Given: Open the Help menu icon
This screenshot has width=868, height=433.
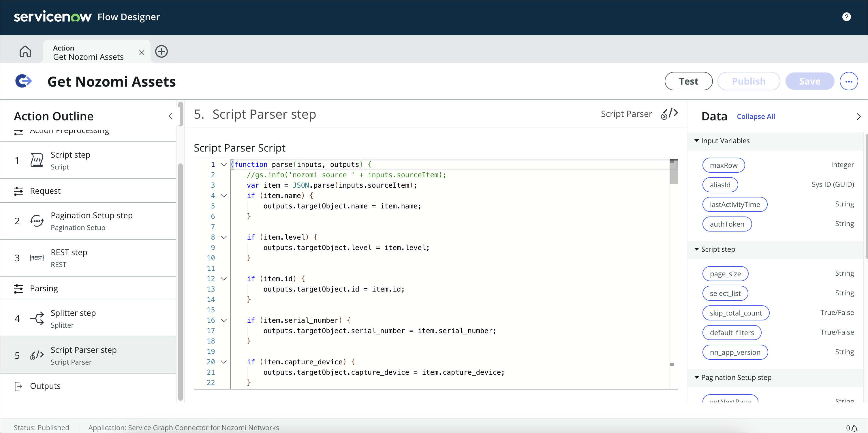Looking at the screenshot, I should click(x=847, y=17).
